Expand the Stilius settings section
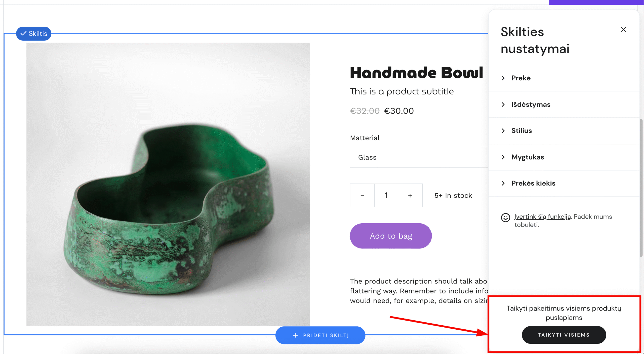Image resolution: width=644 pixels, height=354 pixels. pyautogui.click(x=521, y=131)
